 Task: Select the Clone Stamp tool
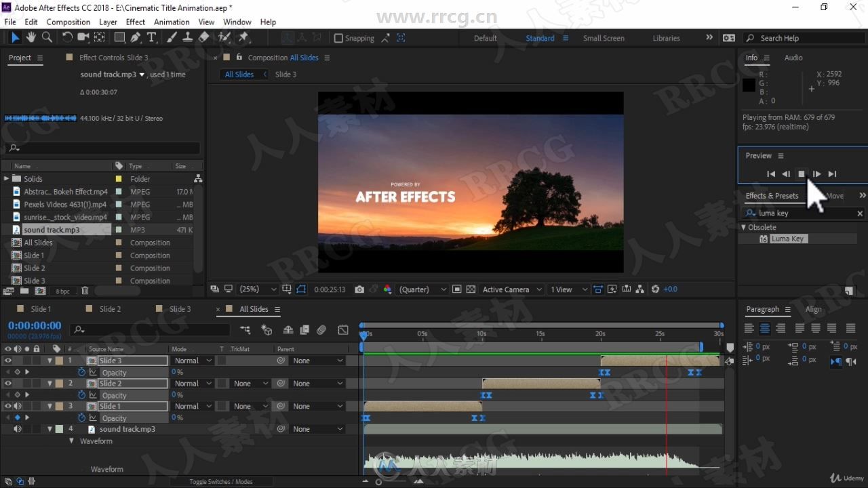tap(187, 37)
